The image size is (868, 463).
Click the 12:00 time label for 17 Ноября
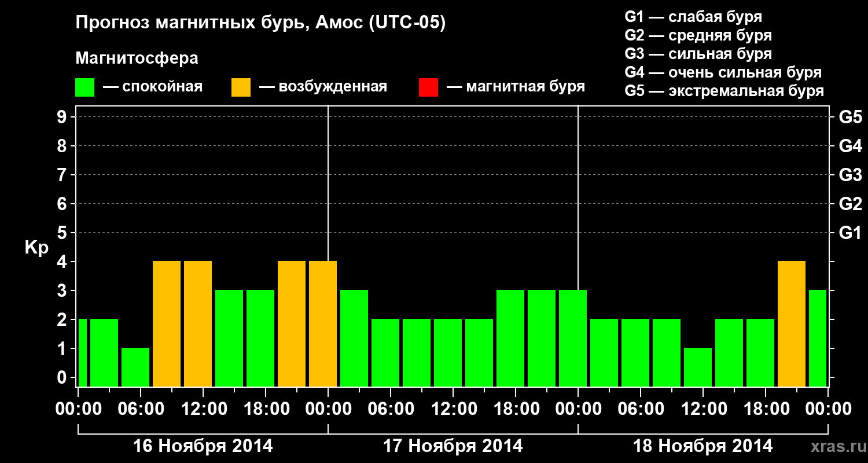453,409
